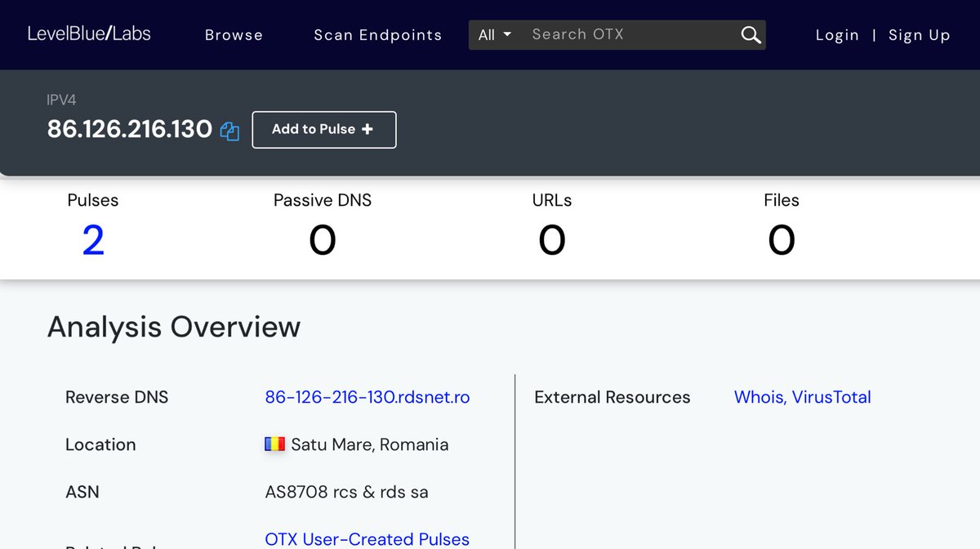Click the Romania flag icon
The image size is (980, 549).
tap(274, 444)
